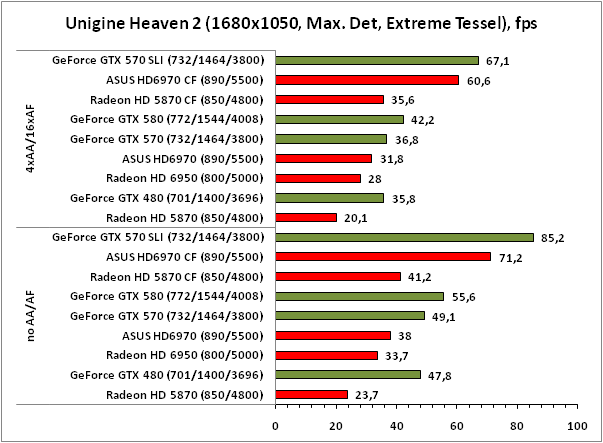Click the green bar labeled 42,2

(339, 119)
